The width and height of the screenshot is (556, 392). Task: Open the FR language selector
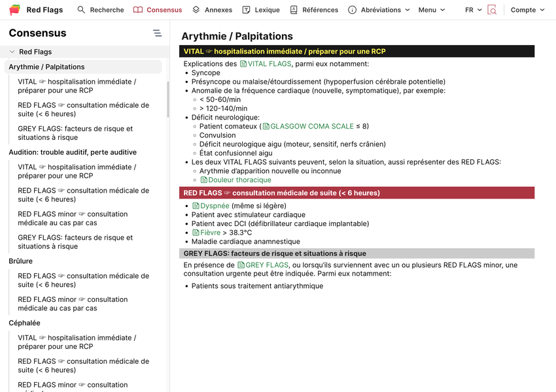(x=473, y=10)
